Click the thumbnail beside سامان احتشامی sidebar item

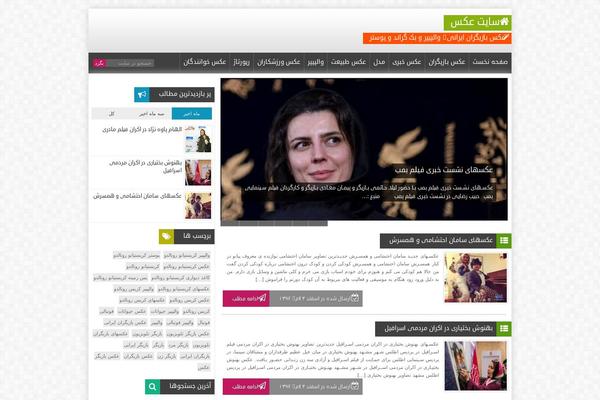pyautogui.click(x=198, y=206)
